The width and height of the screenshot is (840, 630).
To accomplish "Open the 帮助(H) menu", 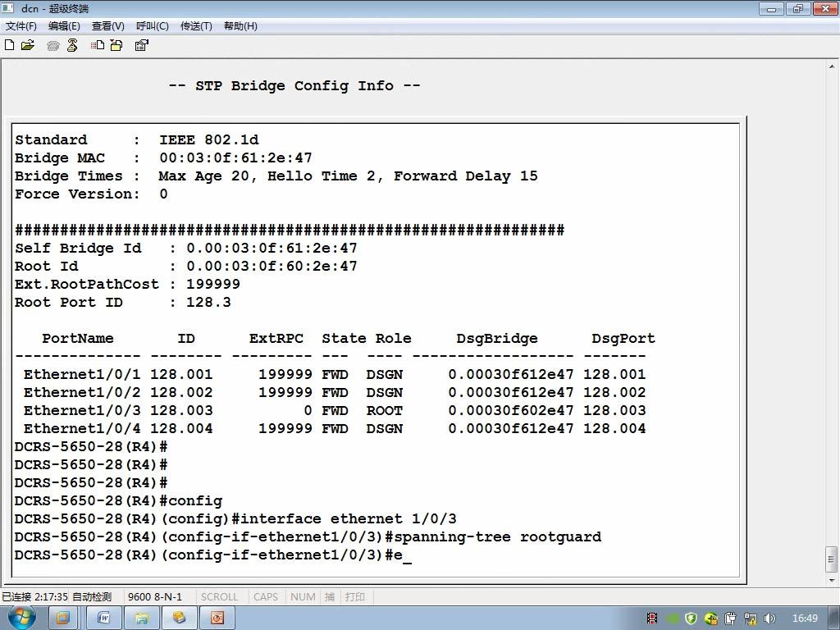I will tap(240, 26).
